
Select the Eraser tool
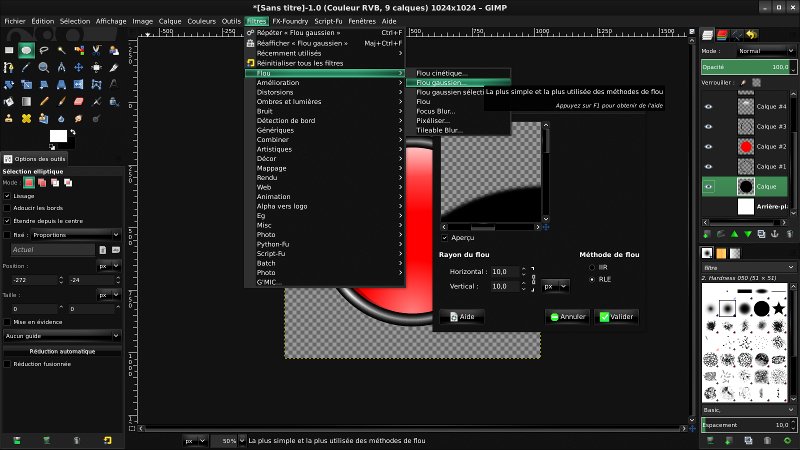coord(79,102)
